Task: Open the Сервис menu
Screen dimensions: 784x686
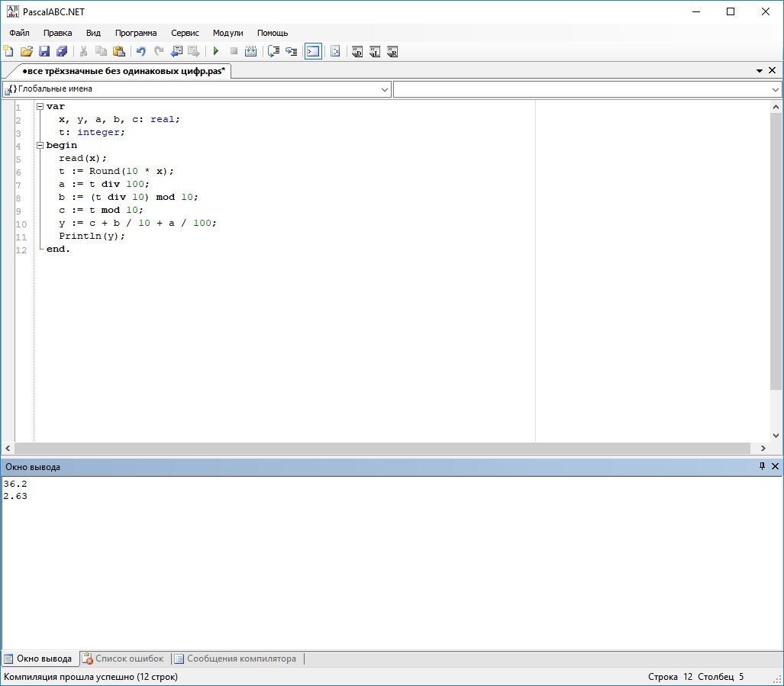Action: coord(185,33)
